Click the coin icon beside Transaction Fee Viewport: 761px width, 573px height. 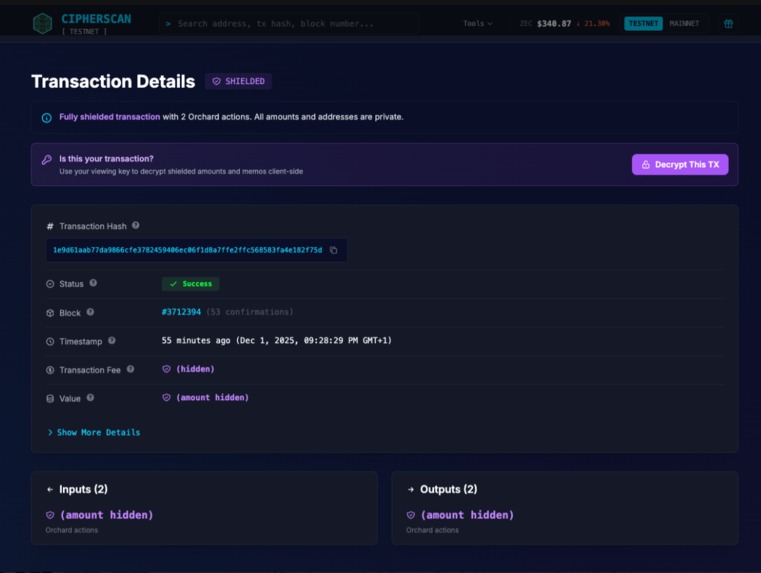50,370
